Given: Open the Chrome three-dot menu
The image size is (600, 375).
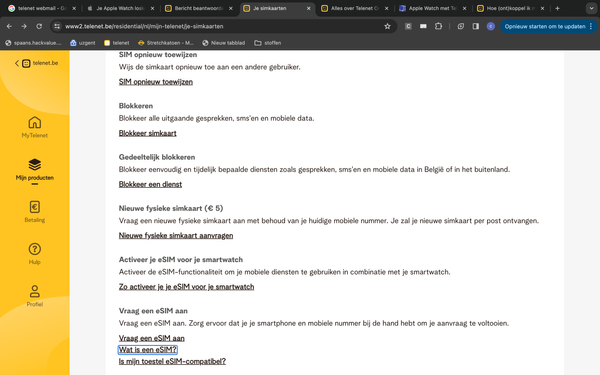Looking at the screenshot, I should point(591,26).
